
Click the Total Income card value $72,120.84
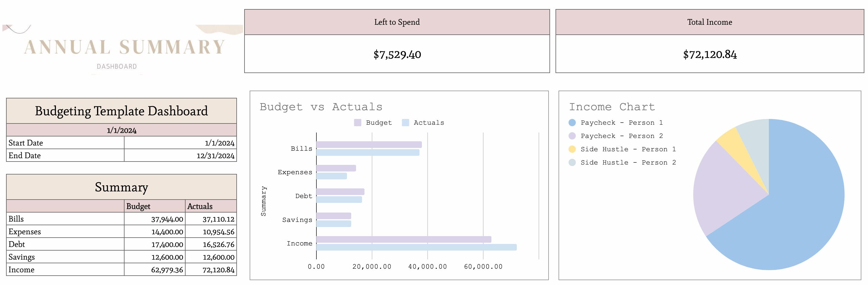[710, 54]
